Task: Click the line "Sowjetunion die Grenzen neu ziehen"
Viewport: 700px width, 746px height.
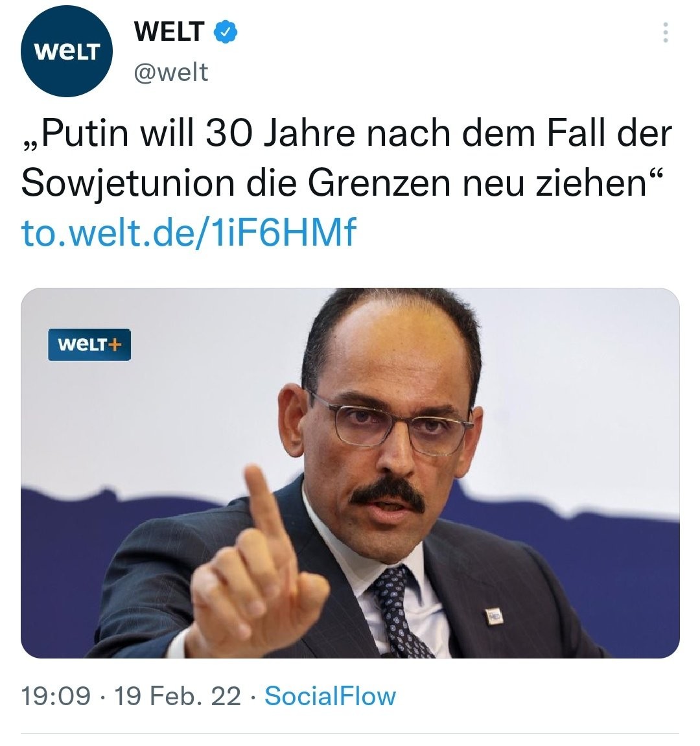Action: [342, 183]
